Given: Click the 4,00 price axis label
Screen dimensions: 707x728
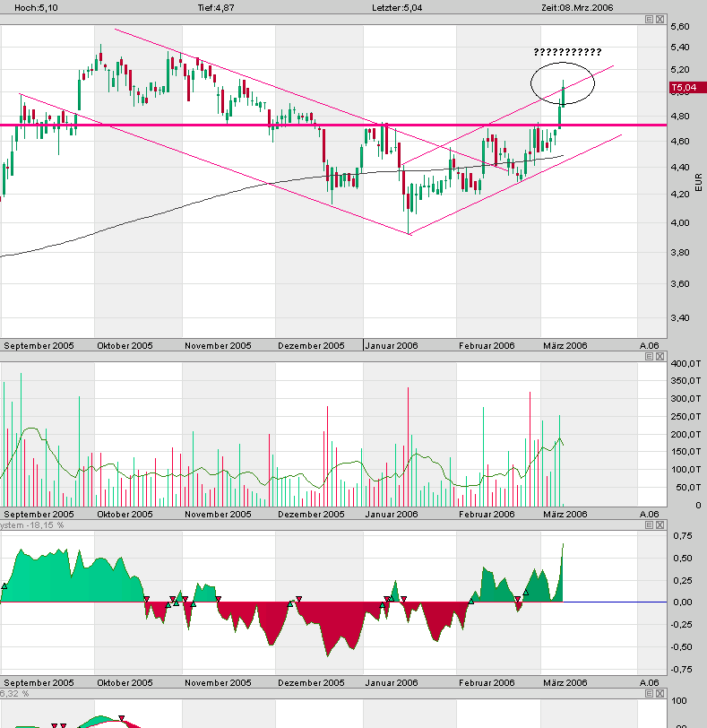Looking at the screenshot, I should click(679, 222).
